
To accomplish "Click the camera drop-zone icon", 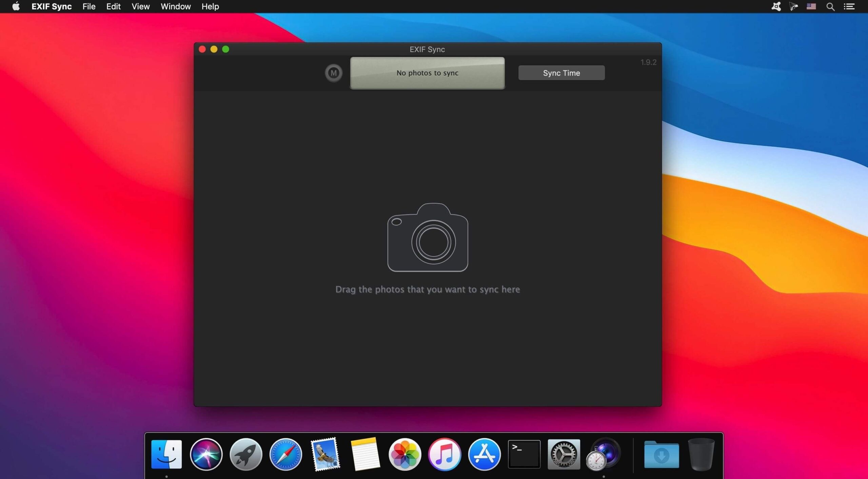I will (428, 237).
